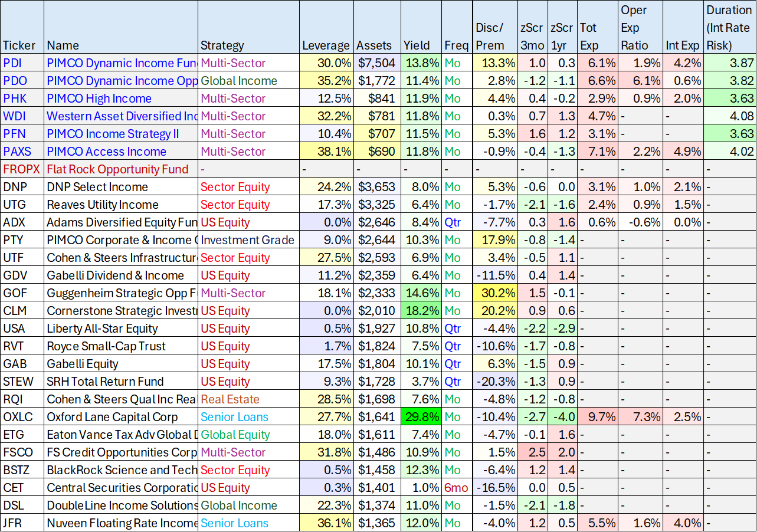Select the -4.0 one-year zScore for OXLC
Screen dimensions: 757x532
click(x=562, y=417)
